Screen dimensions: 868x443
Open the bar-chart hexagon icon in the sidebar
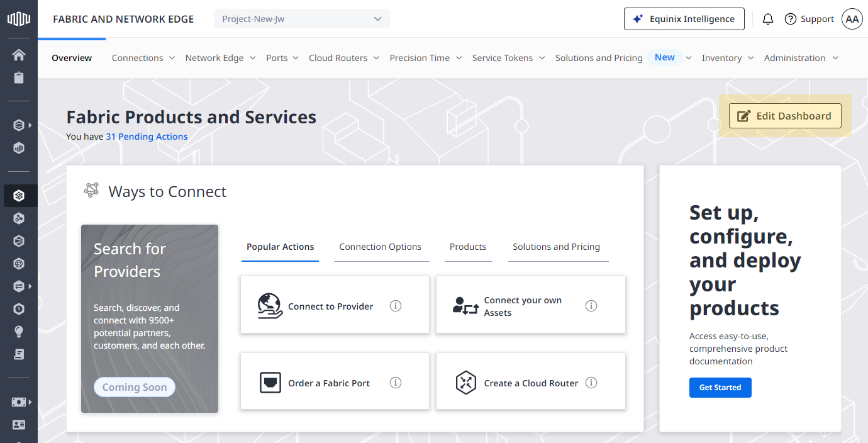19,149
